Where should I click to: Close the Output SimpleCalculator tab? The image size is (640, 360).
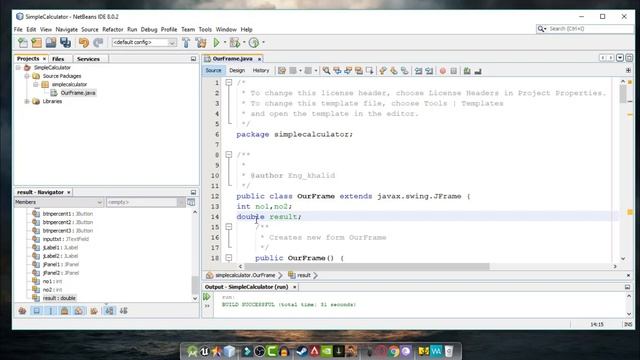tap(295, 287)
